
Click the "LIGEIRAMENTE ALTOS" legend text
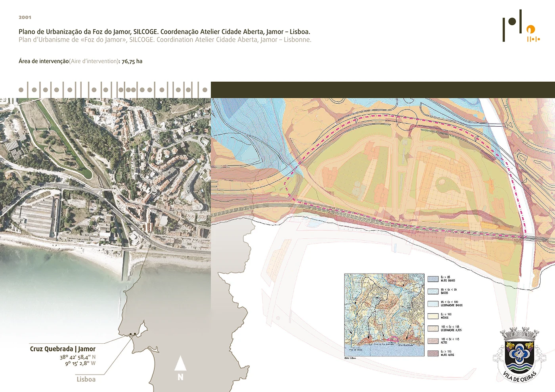pyautogui.click(x=452, y=330)
